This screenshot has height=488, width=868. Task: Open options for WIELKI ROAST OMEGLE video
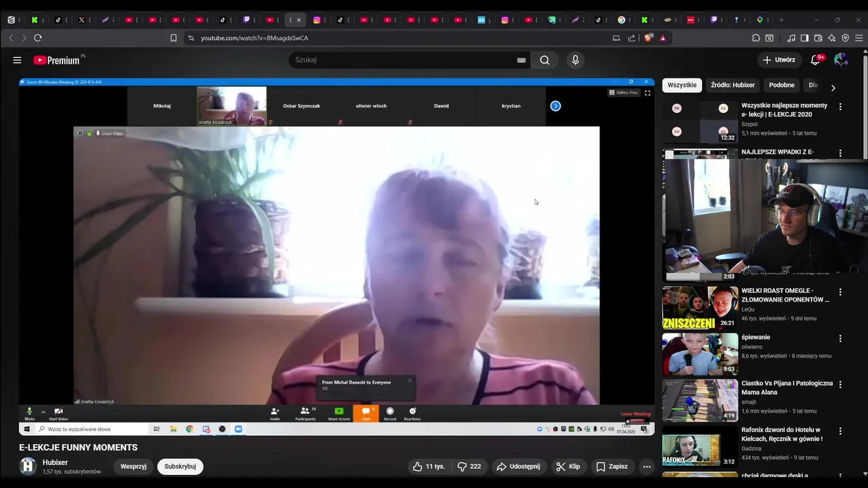[x=840, y=292]
